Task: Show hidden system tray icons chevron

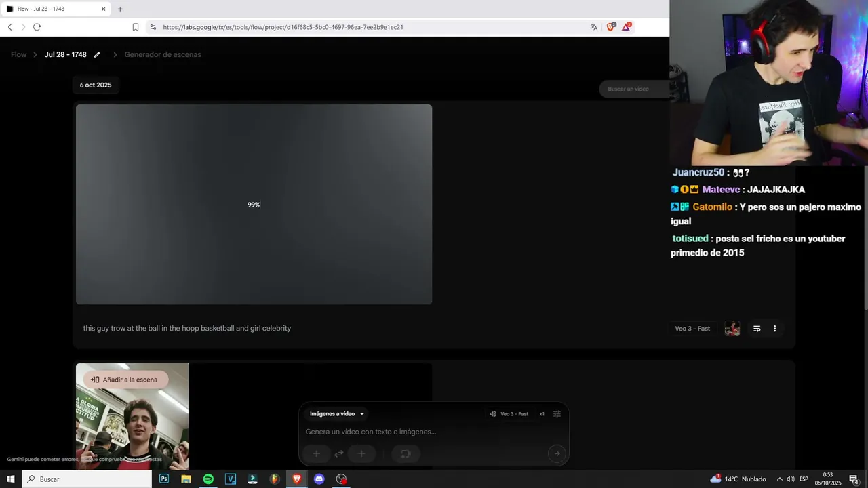Action: (x=779, y=479)
